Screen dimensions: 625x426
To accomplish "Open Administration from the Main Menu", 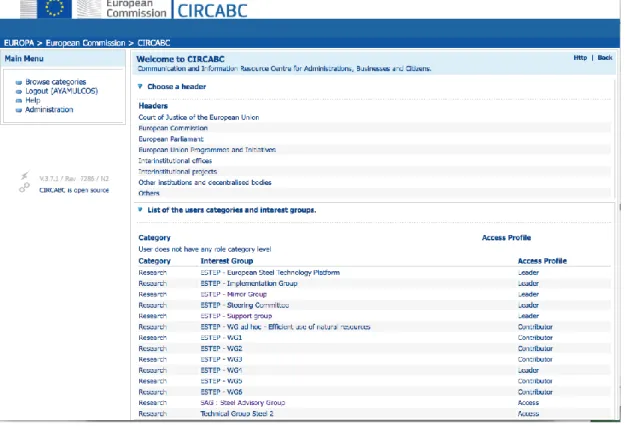I will [49, 110].
